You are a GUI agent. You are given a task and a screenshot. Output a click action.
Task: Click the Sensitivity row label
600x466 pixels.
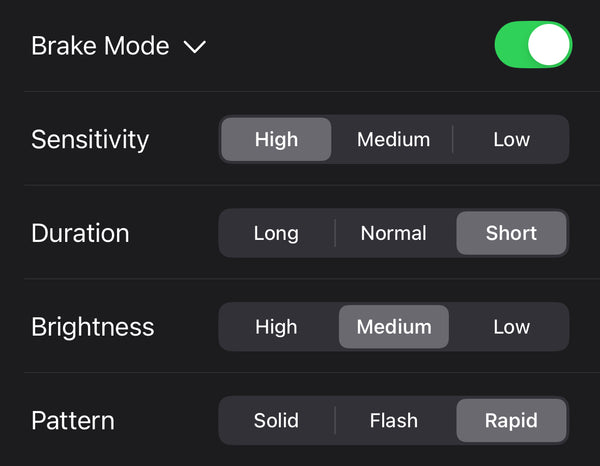pyautogui.click(x=90, y=140)
